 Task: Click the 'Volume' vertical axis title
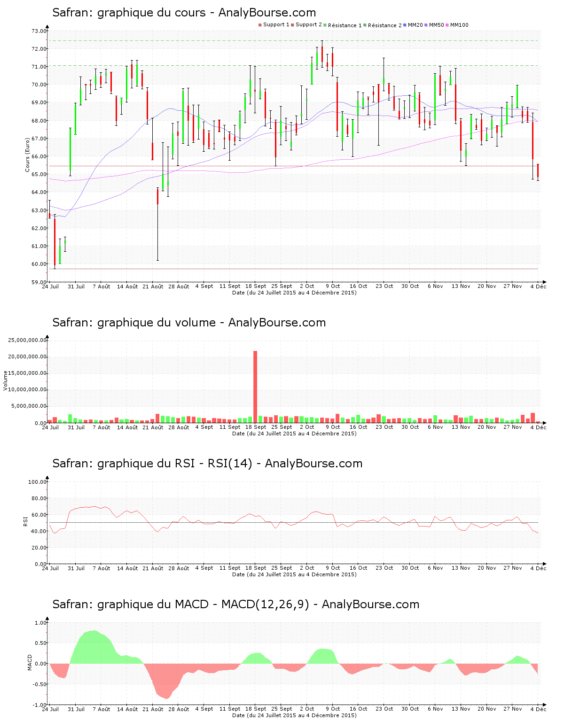click(6, 380)
